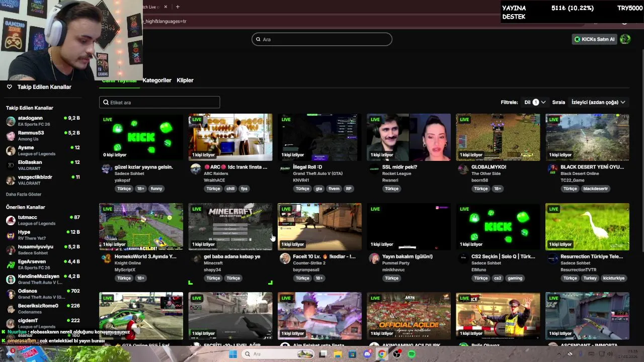
Task: Open the HomekoWorld 3.Ayında stream thumbnail
Action: [141, 227]
